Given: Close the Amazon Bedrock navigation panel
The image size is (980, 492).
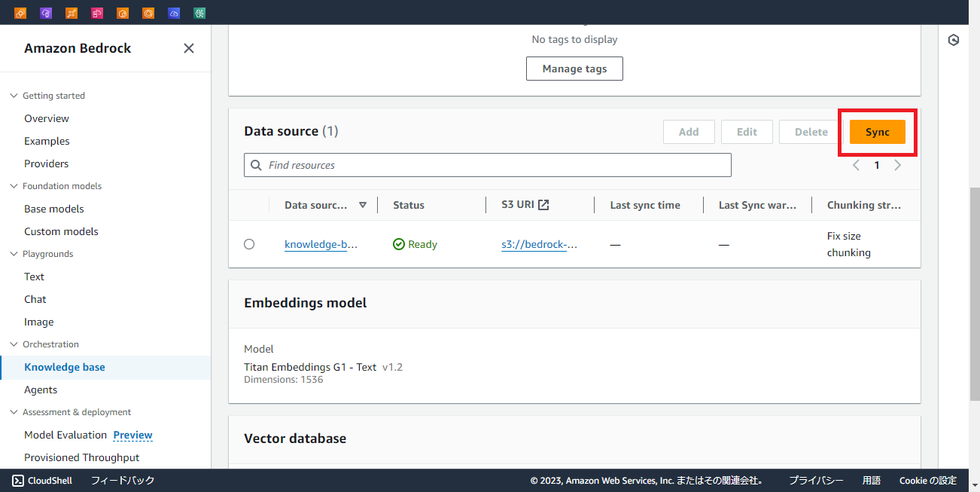Looking at the screenshot, I should pos(188,47).
